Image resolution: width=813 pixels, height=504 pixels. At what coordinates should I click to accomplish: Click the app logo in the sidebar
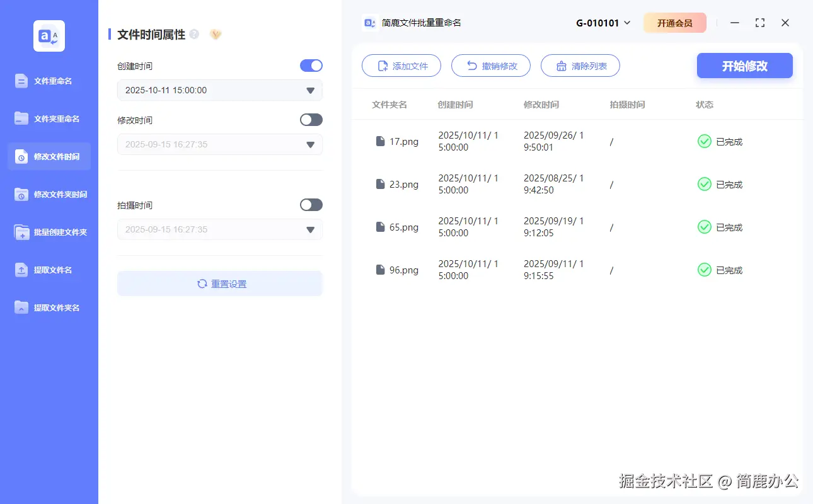click(49, 36)
